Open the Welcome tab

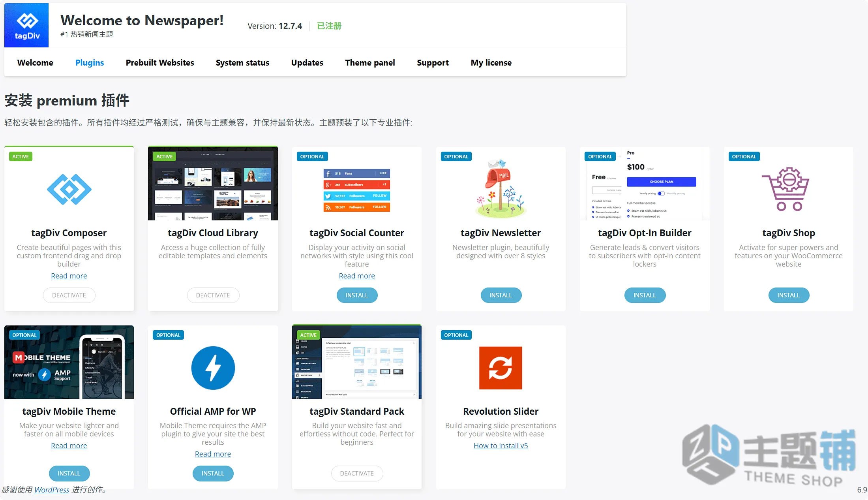[35, 62]
